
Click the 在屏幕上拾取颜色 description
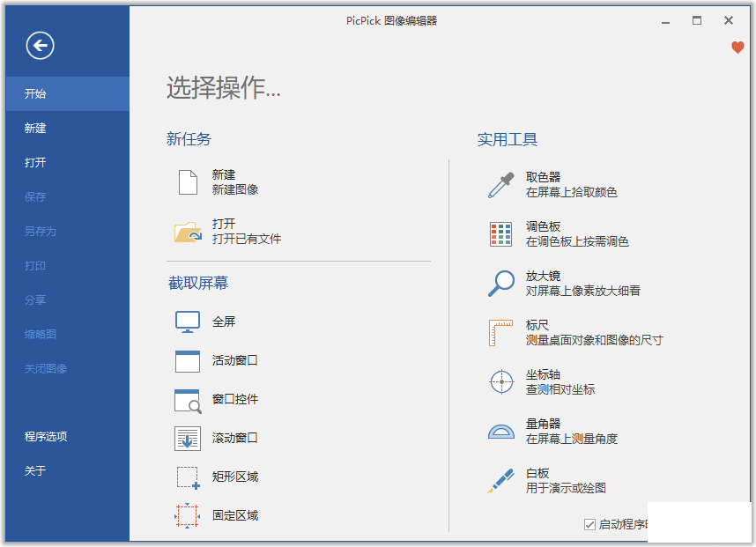572,193
